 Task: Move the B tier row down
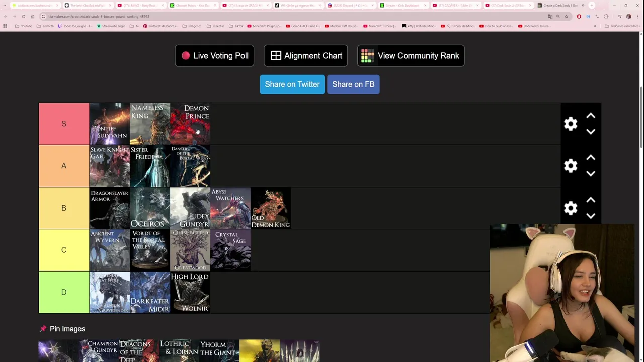tap(591, 216)
